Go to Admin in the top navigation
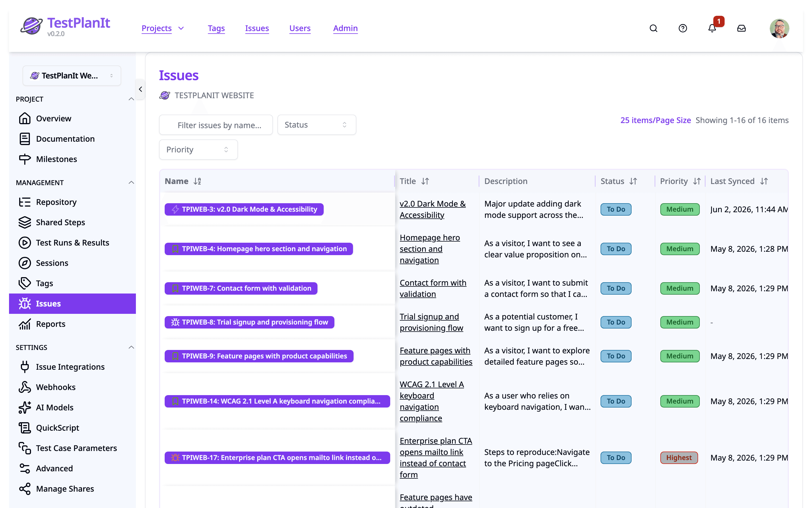This screenshot has height=508, width=812. pyautogui.click(x=345, y=28)
